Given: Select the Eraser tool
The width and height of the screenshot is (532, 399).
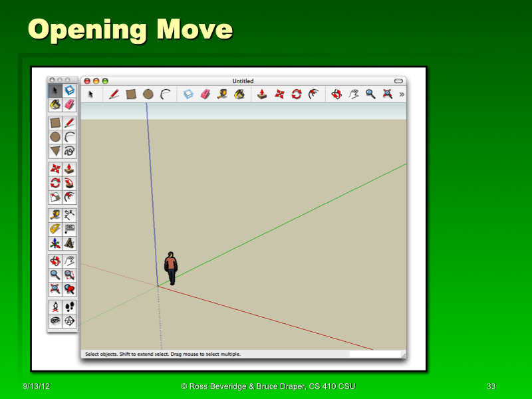Looking at the screenshot, I should click(203, 94).
